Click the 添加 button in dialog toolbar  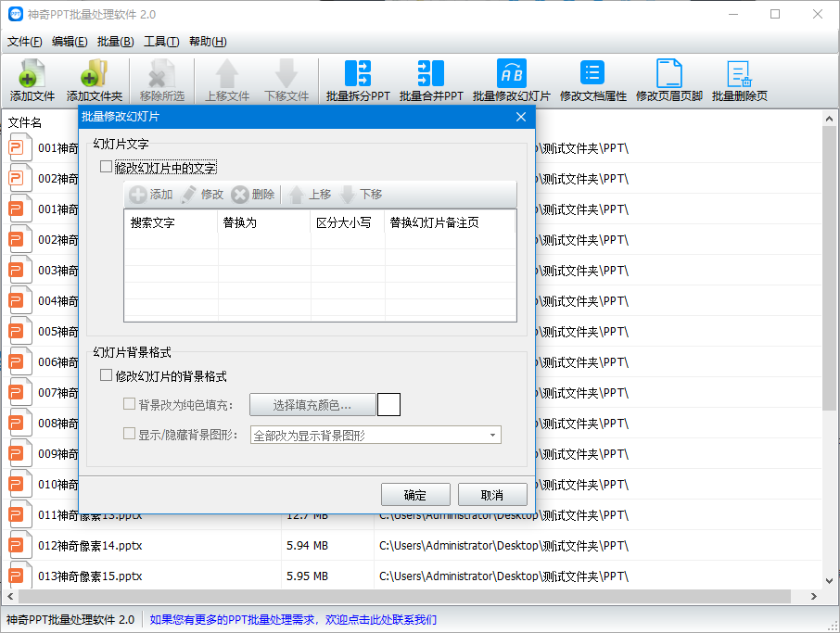pos(150,195)
